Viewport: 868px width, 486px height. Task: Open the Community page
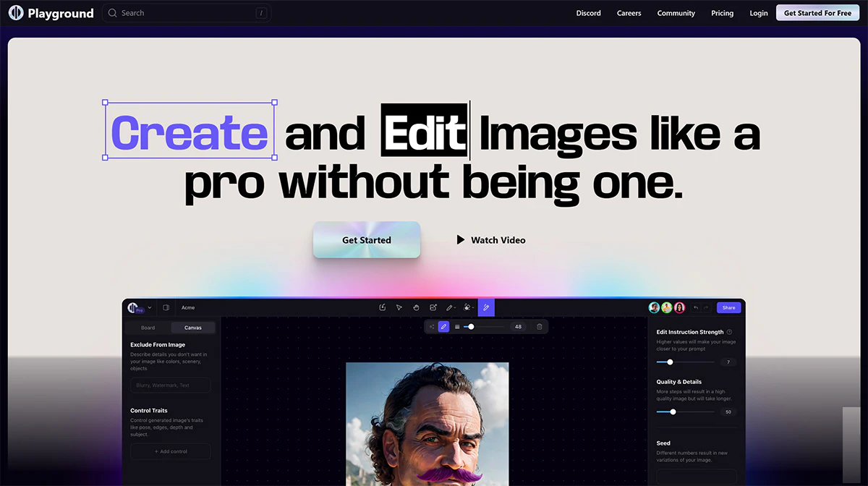(x=676, y=13)
